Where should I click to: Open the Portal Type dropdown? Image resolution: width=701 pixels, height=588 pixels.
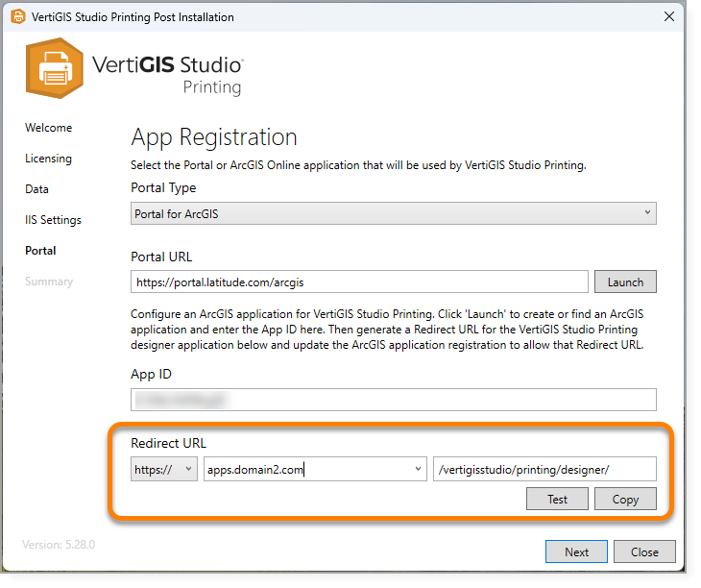[x=394, y=213]
